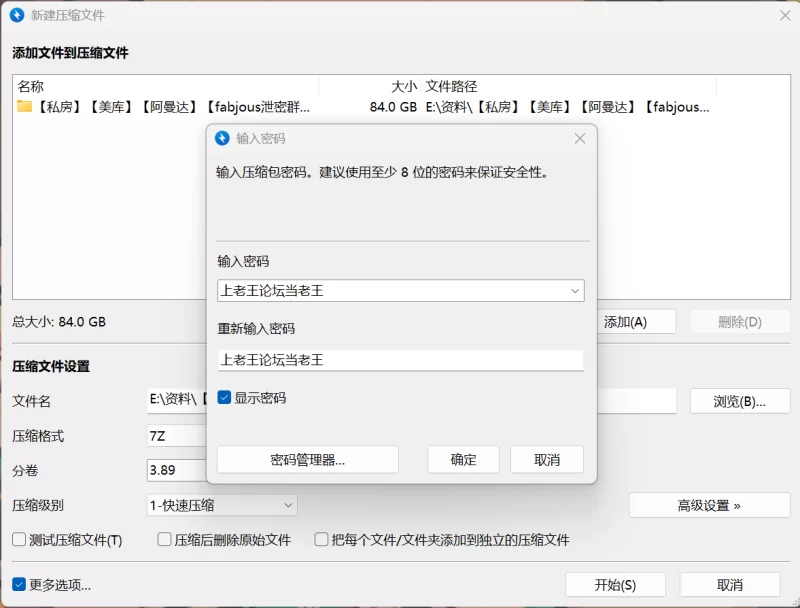Screen dimensions: 800x608
Task: Uncheck the show password checkbox
Action: click(224, 397)
